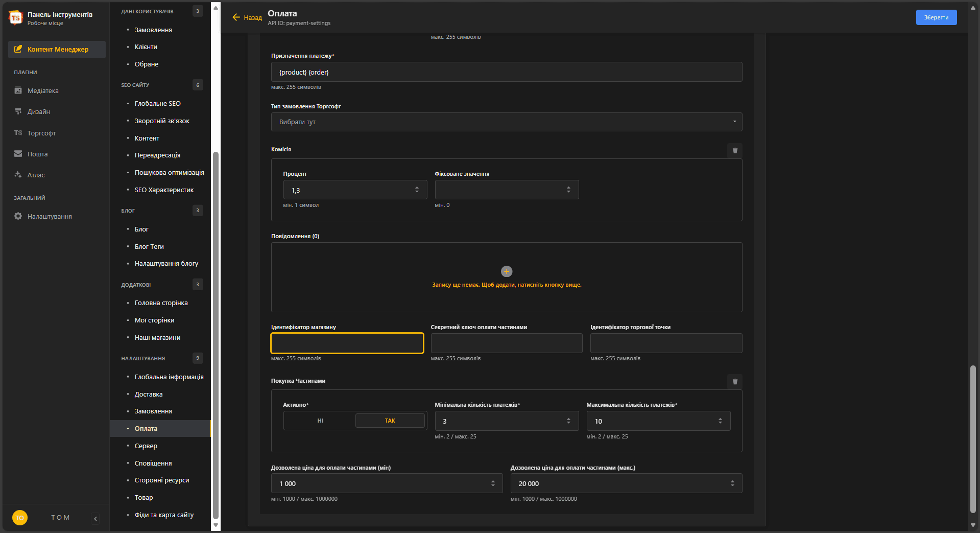Remove Покупка Частинами with trash icon

coord(735,382)
